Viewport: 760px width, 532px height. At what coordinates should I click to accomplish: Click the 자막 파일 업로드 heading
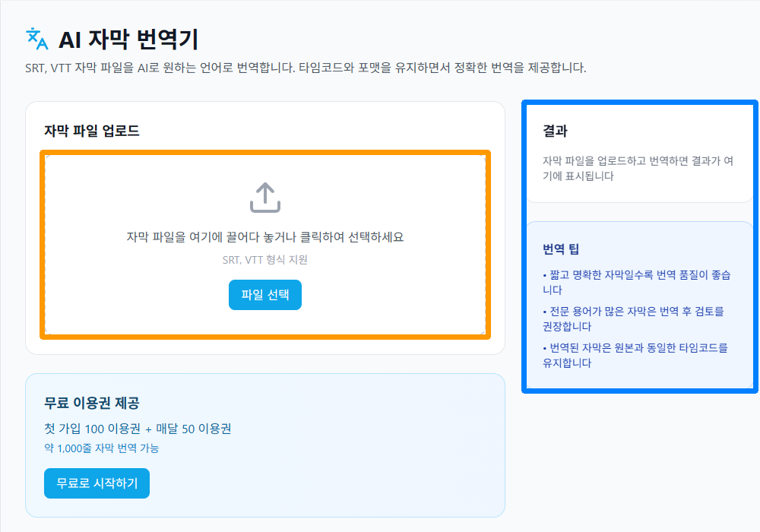pyautogui.click(x=92, y=131)
